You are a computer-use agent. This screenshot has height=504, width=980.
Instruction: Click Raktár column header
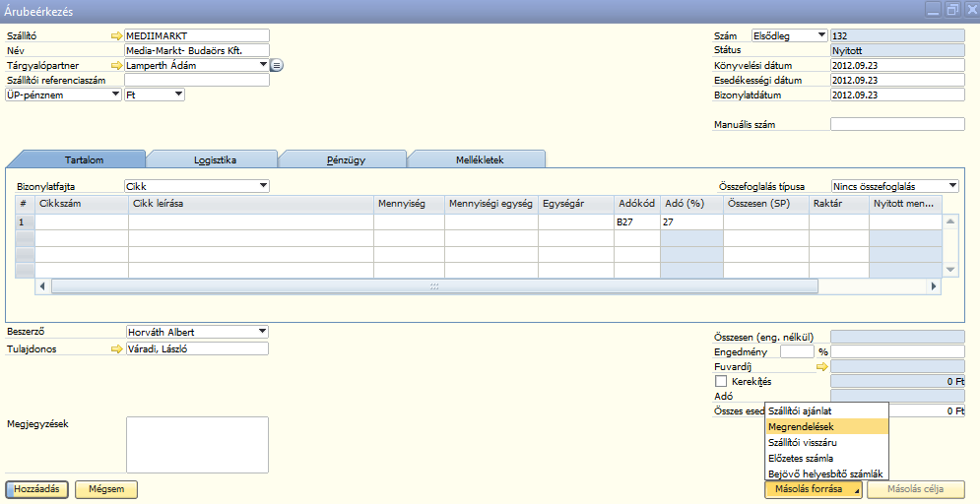839,203
